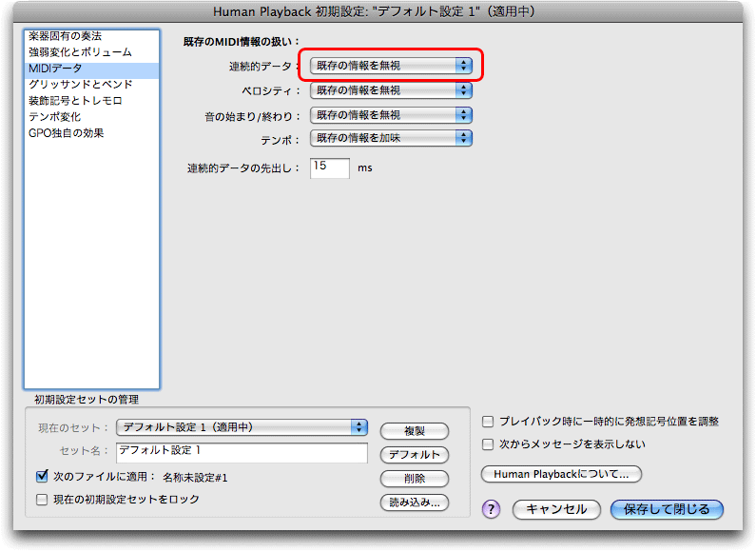Select 楽器固有の奏法 in the category list
Image resolution: width=756 pixels, height=552 pixels.
(91, 37)
